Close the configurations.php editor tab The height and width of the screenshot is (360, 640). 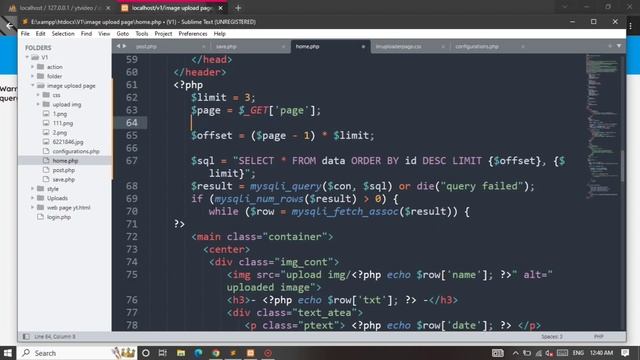[x=523, y=47]
